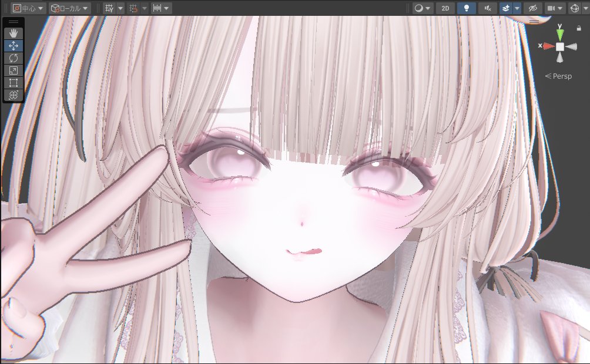Viewport: 590px width, 364px height.
Task: Toggle grid snapping icon
Action: tap(133, 8)
